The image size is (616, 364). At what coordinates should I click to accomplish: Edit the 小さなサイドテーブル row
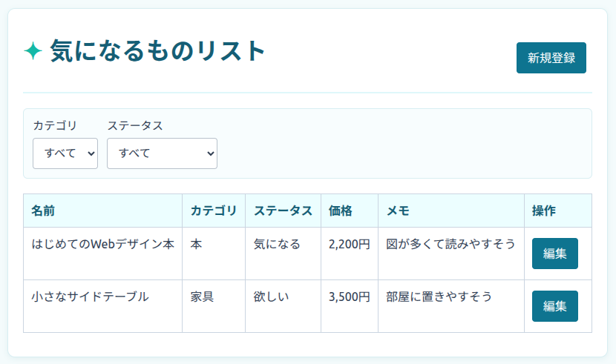554,306
